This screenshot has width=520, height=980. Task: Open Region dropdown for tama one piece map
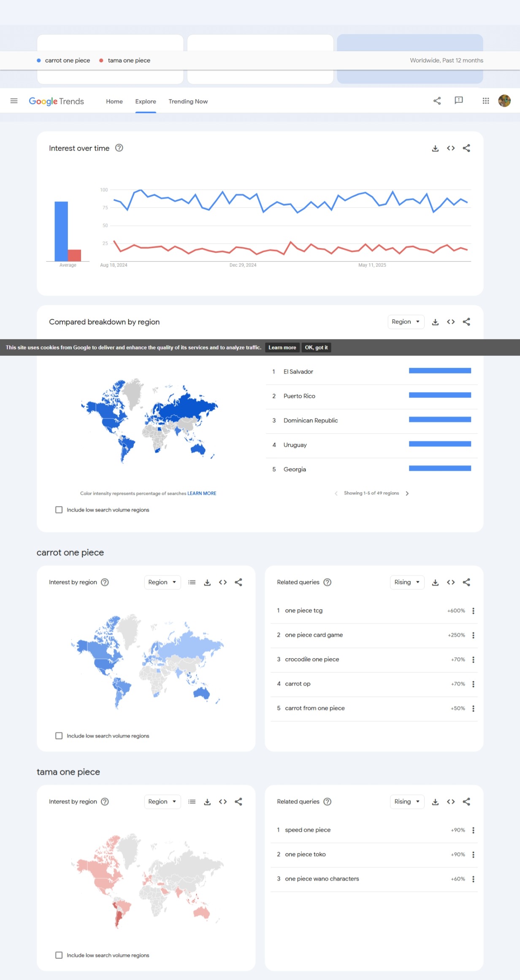[162, 802]
